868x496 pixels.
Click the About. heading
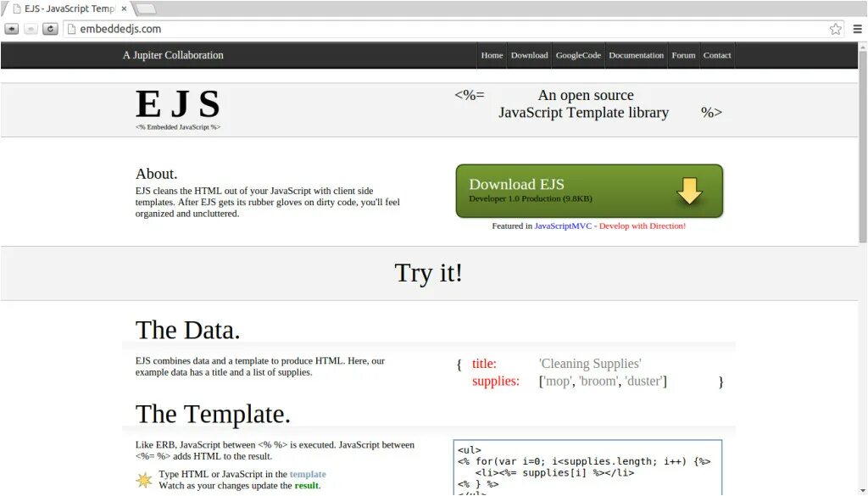(x=157, y=174)
